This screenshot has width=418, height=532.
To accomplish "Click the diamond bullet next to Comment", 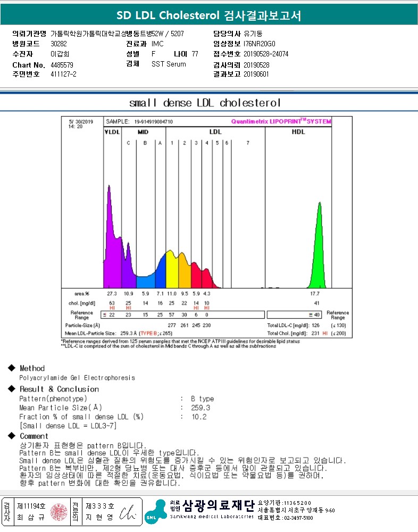I will pos(11,436).
